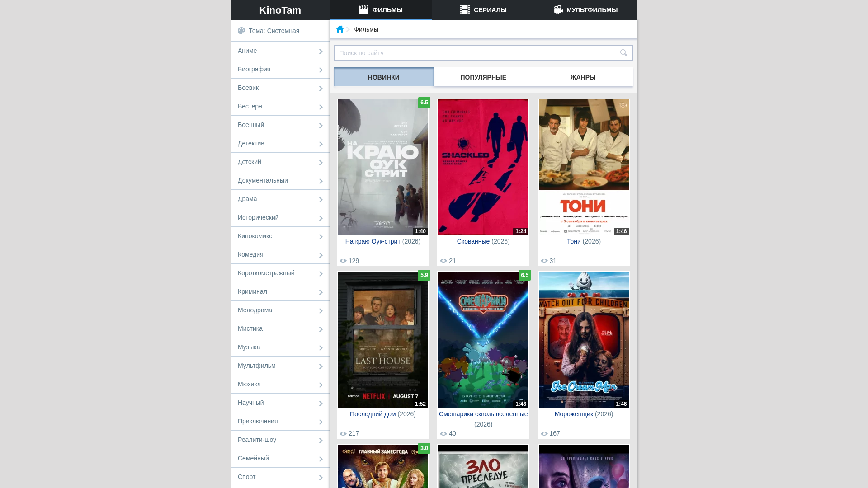
Task: Open На краю Оук-стрит title link
Action: point(373,241)
